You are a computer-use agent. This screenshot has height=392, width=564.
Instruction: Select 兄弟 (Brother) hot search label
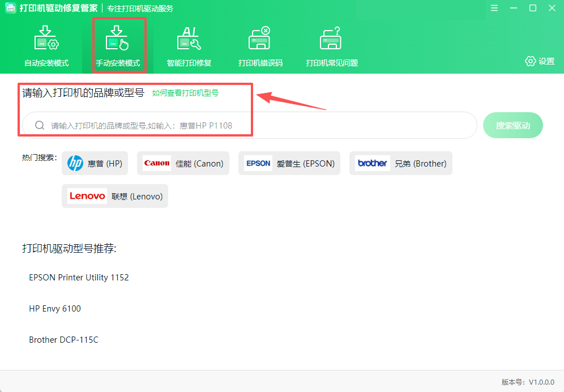(x=421, y=163)
